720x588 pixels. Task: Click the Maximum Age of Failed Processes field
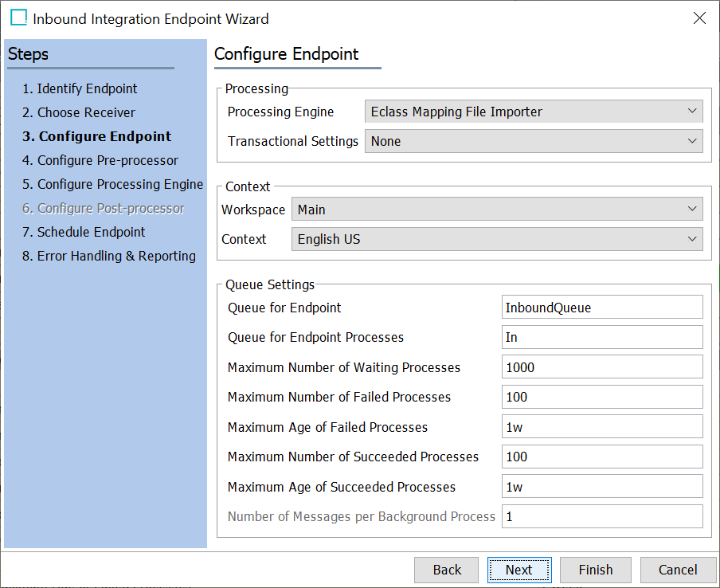click(602, 426)
